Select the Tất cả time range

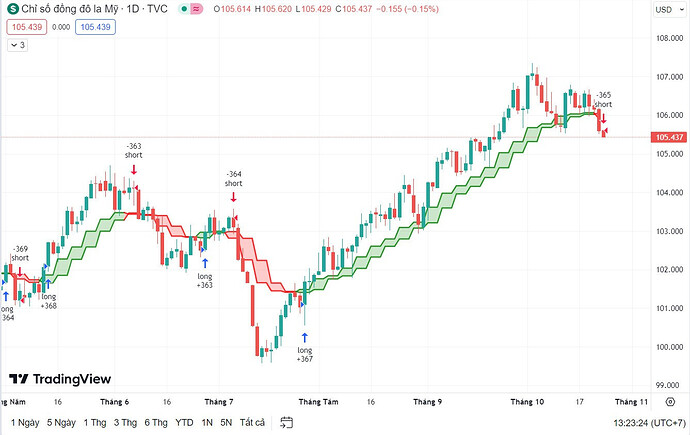click(252, 423)
